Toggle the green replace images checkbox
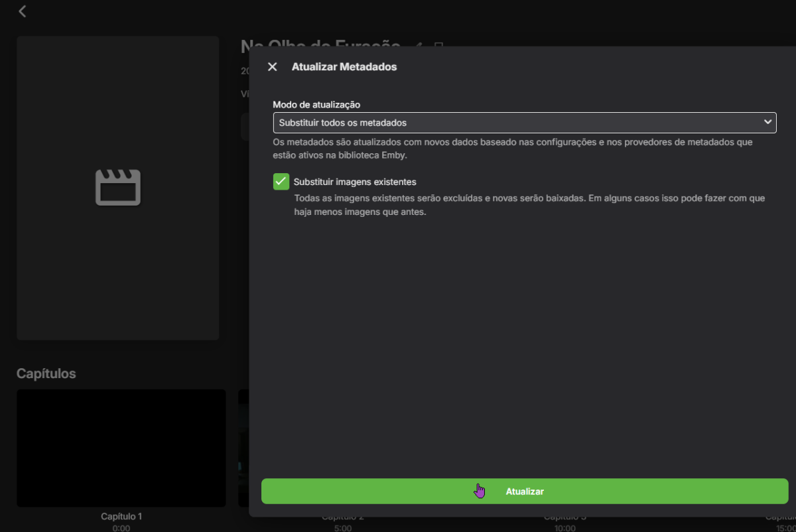This screenshot has width=796, height=532. [x=282, y=181]
